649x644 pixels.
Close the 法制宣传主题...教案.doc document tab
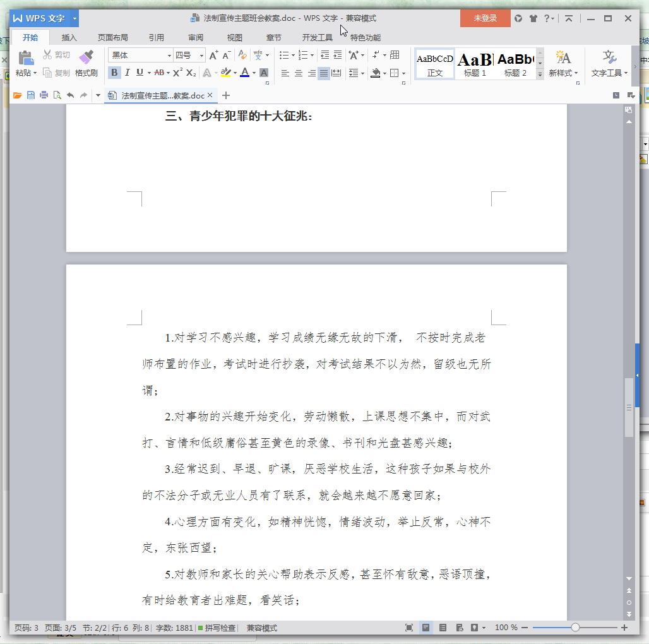tap(210, 95)
